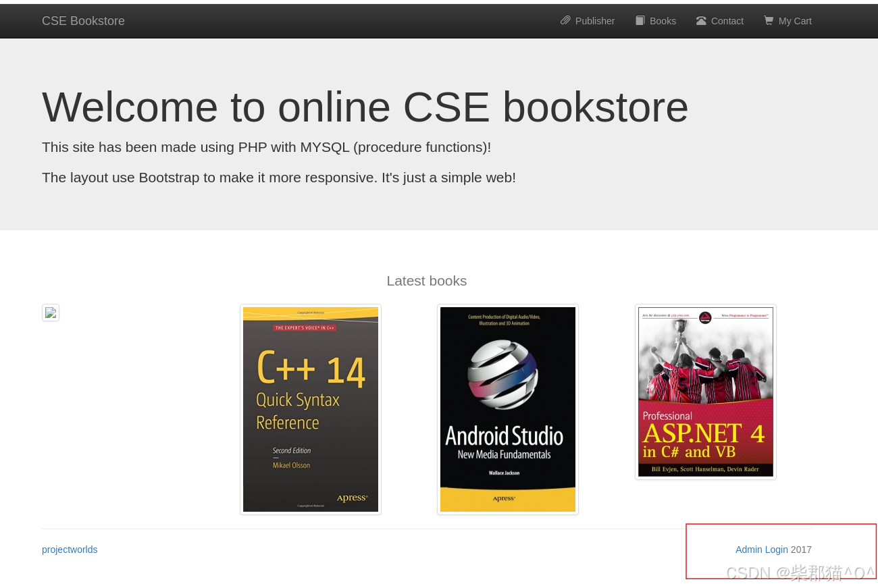Open the C++ 14 Quick Syntax Reference book
The height and width of the screenshot is (588, 878).
coord(311,410)
